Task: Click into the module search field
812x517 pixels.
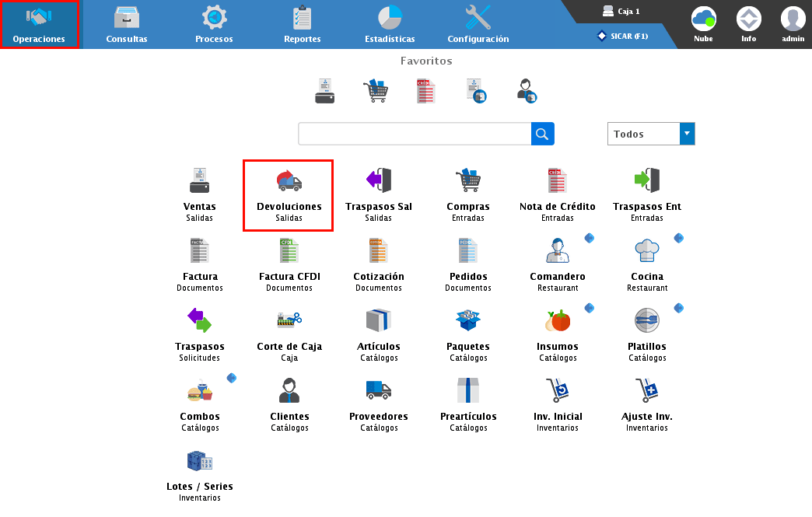Action: [415, 134]
